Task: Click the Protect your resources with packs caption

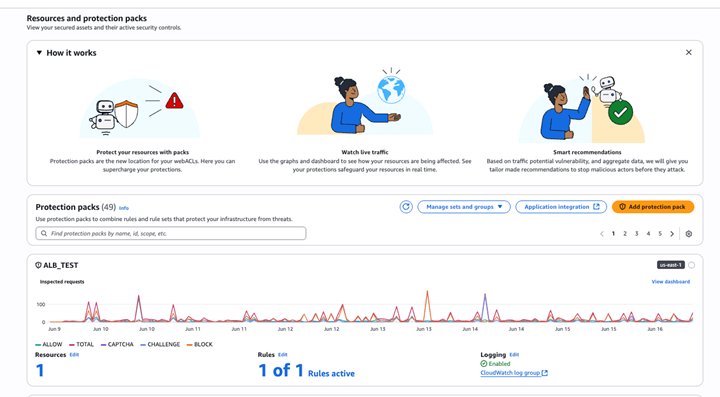Action: coord(142,152)
